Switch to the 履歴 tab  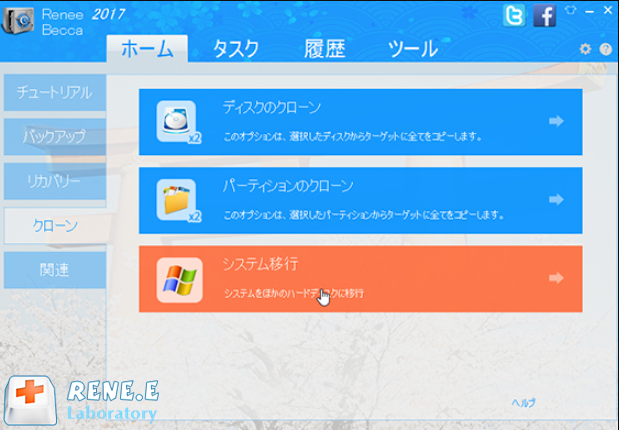pyautogui.click(x=325, y=49)
